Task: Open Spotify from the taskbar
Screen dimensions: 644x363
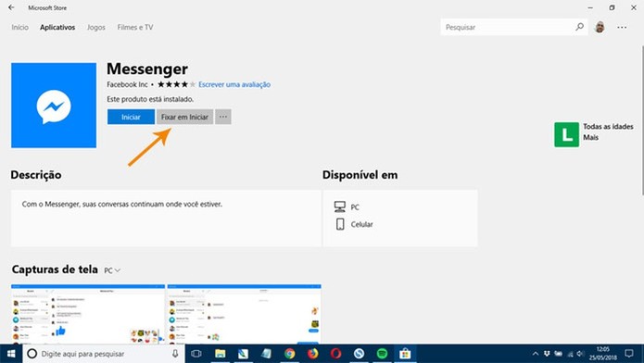Action: 382,354
